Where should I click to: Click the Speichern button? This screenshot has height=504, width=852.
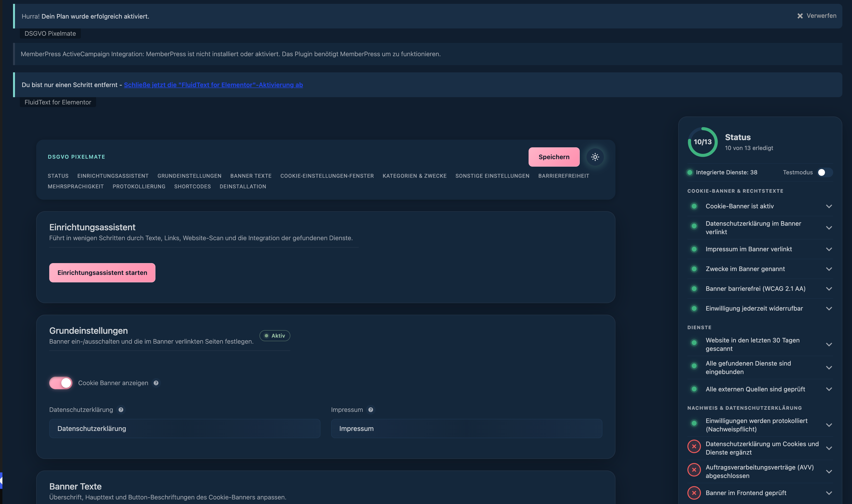554,157
